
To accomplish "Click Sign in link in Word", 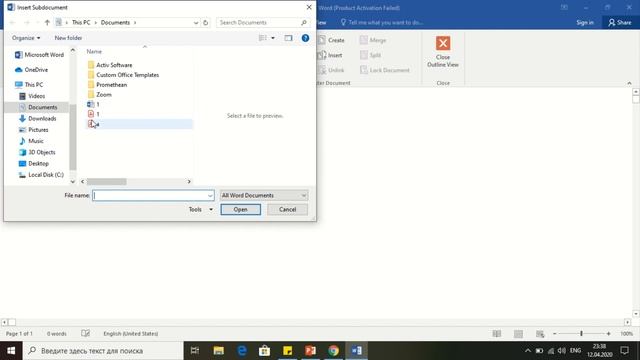I will [x=585, y=22].
